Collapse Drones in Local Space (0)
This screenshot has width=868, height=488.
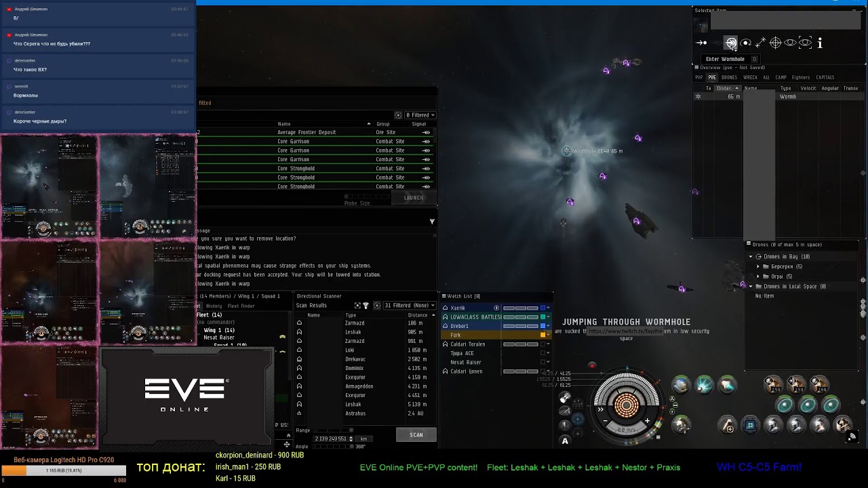point(751,287)
